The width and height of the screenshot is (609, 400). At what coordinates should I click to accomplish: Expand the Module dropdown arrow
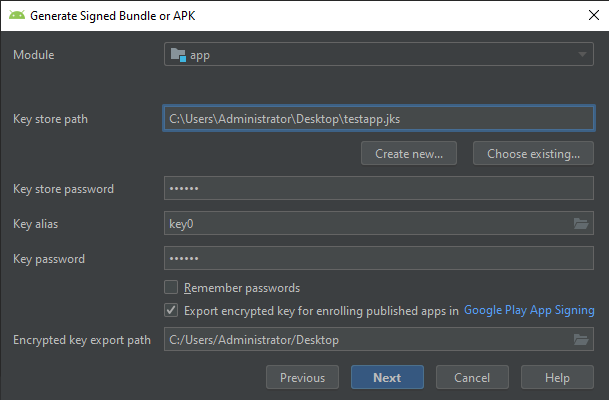[582, 55]
